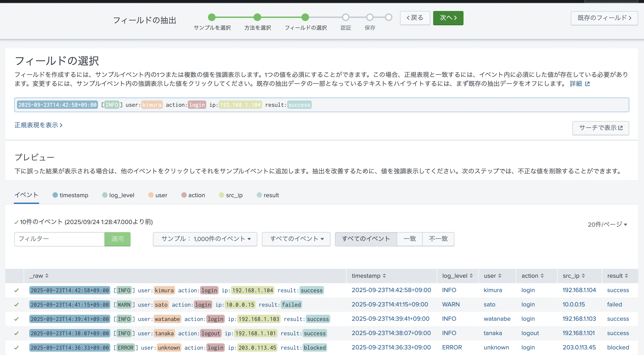Open 20件/ページ page size dropdown
644x355 pixels.
pyautogui.click(x=607, y=225)
